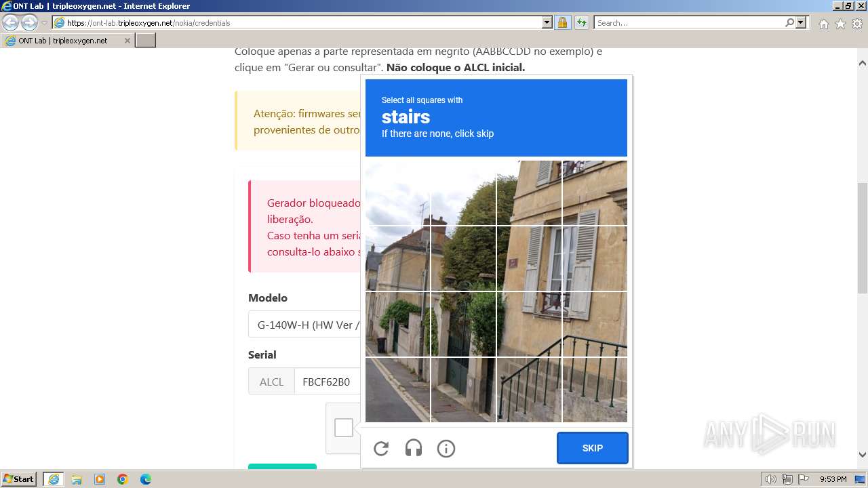Open the recent pages dropdown arrow
This screenshot has width=868, height=488.
[45, 23]
